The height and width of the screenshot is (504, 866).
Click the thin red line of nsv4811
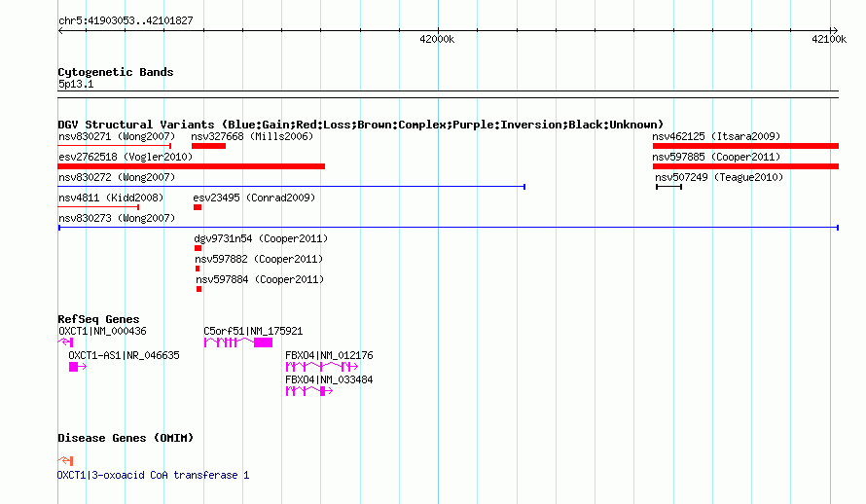click(x=99, y=207)
